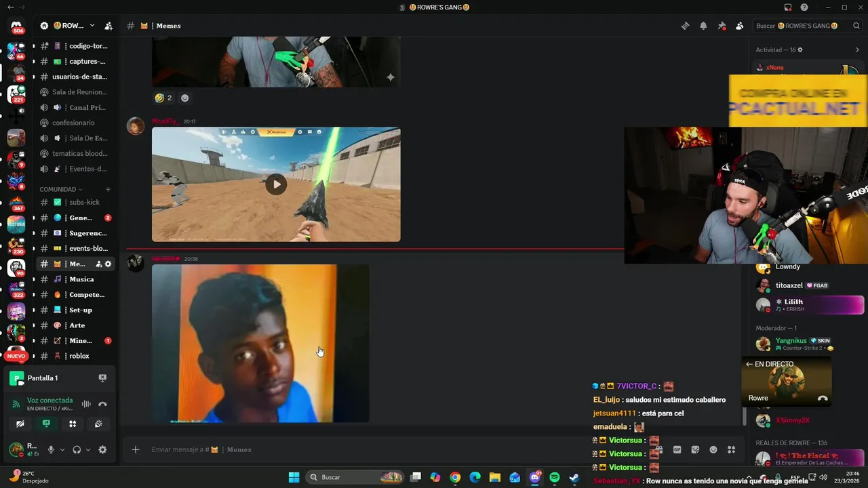Open the emoji picker in message bar

tap(713, 449)
